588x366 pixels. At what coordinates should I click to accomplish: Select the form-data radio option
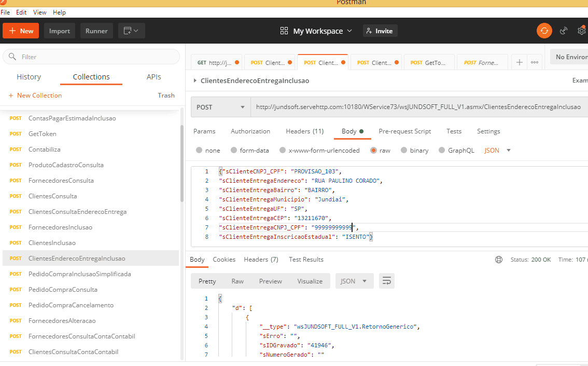(x=234, y=151)
